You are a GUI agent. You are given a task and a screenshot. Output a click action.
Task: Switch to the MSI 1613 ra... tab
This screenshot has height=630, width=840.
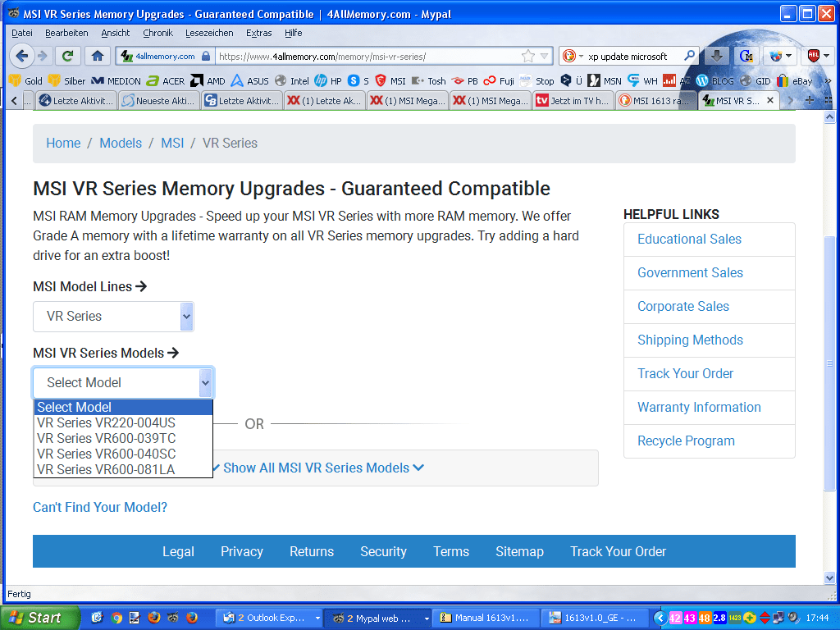click(x=657, y=100)
